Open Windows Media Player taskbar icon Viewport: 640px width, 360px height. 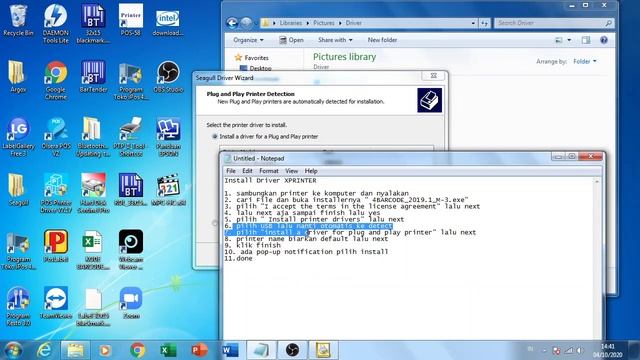pyautogui.click(x=105, y=350)
